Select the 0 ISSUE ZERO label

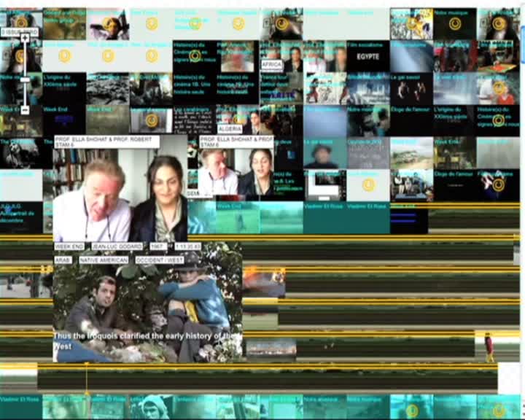coord(19,32)
